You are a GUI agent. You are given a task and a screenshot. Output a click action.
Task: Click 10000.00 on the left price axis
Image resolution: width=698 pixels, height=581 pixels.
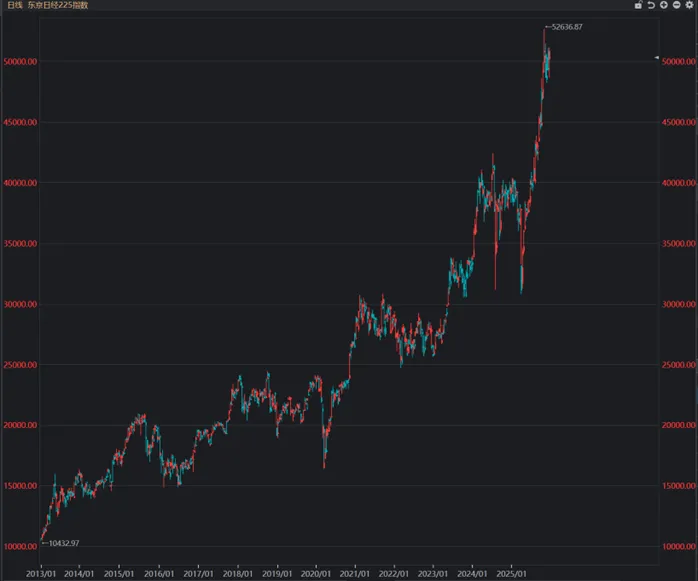click(x=20, y=546)
